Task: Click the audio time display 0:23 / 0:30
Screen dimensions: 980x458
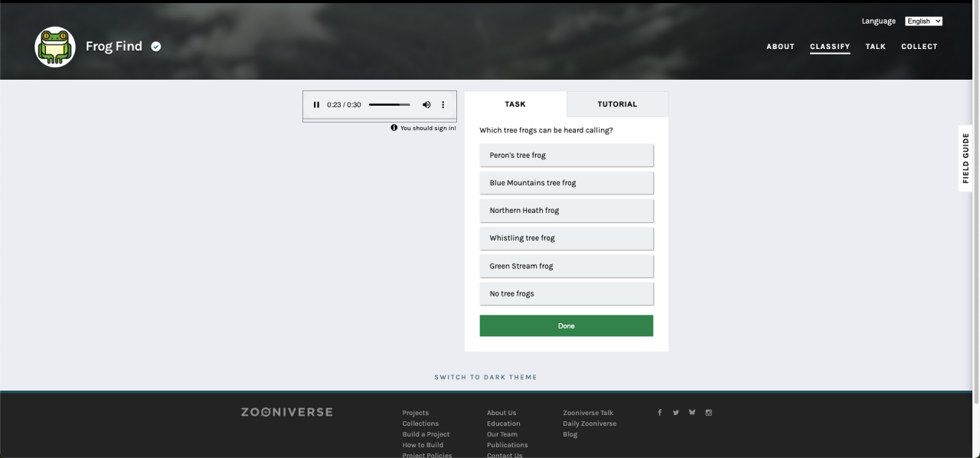Action: coord(344,105)
